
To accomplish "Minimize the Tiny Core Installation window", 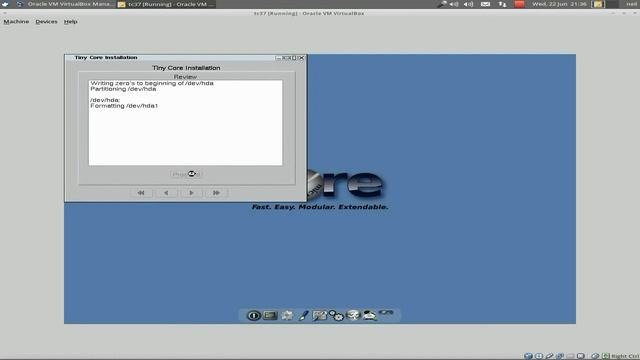I will (278, 58).
